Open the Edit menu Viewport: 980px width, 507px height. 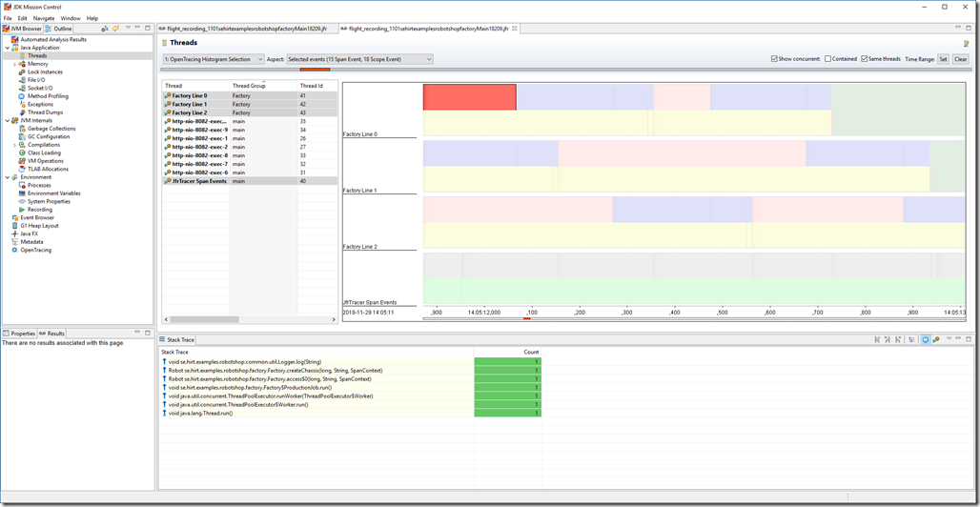coord(22,18)
